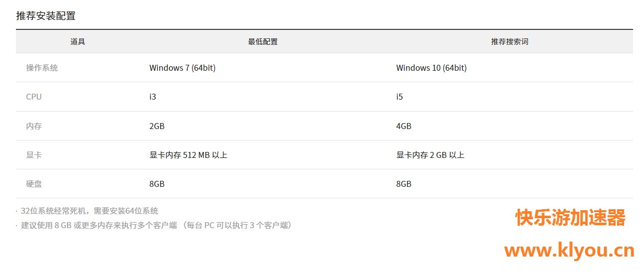Select the i5 recommended CPU value
This screenshot has height=276, width=644.
point(400,97)
